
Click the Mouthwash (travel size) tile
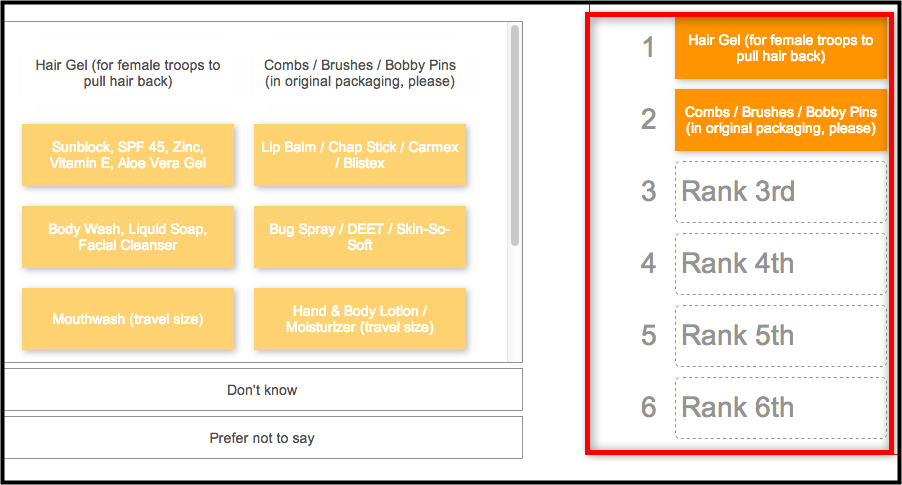click(128, 319)
